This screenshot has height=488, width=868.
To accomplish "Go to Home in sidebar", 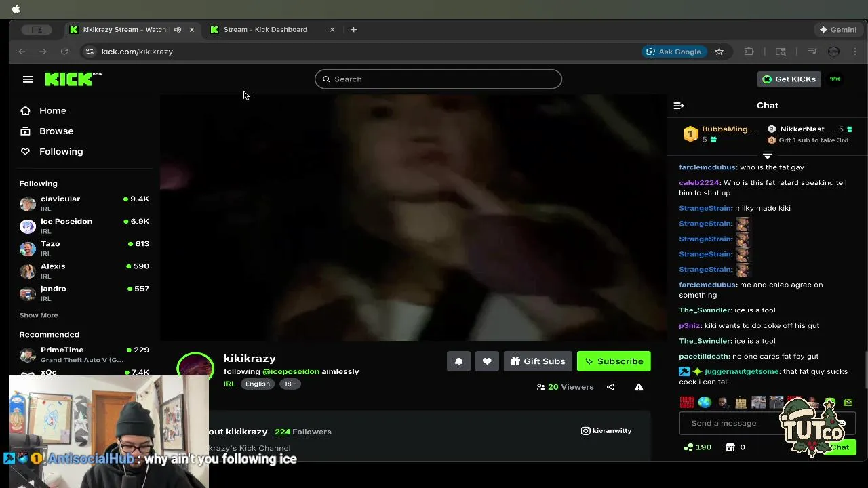I will click(x=53, y=110).
